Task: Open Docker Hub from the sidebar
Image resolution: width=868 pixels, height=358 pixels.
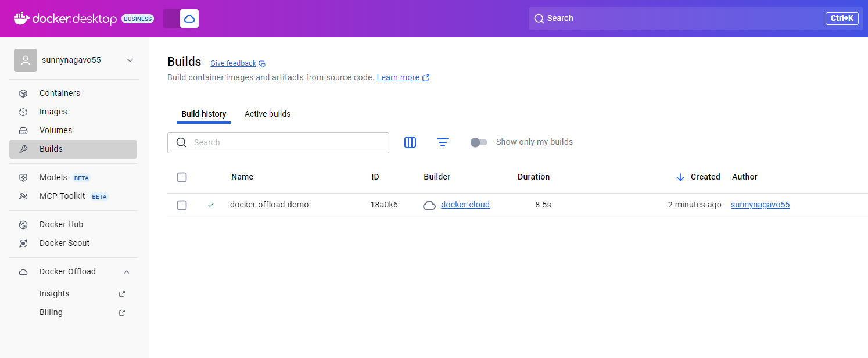Action: (x=60, y=224)
